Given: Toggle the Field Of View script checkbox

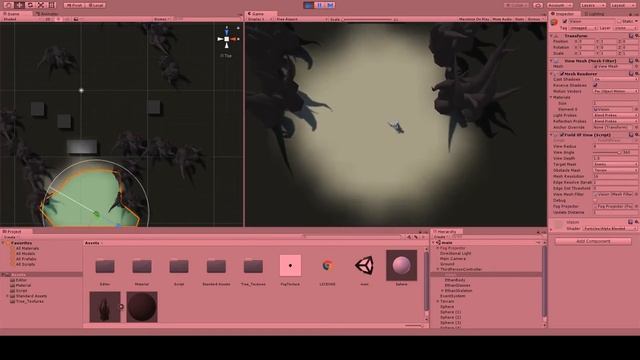Looking at the screenshot, I should point(562,135).
